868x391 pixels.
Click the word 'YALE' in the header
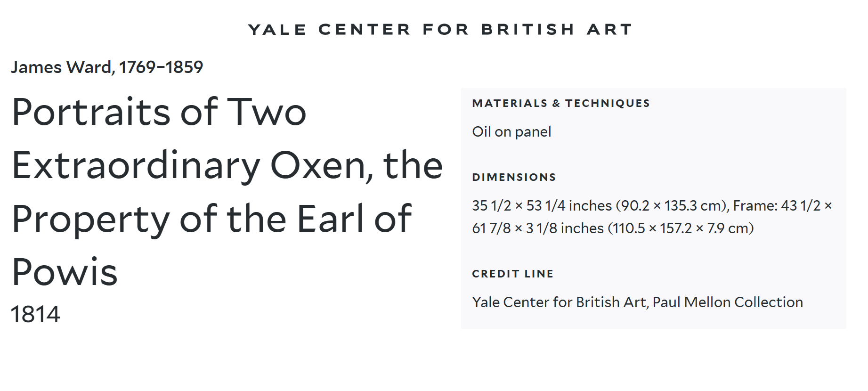pyautogui.click(x=277, y=29)
